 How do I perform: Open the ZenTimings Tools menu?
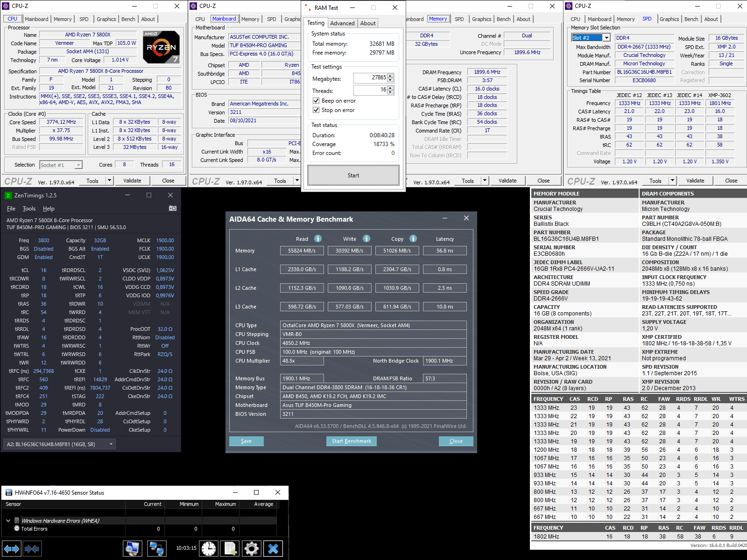point(29,209)
